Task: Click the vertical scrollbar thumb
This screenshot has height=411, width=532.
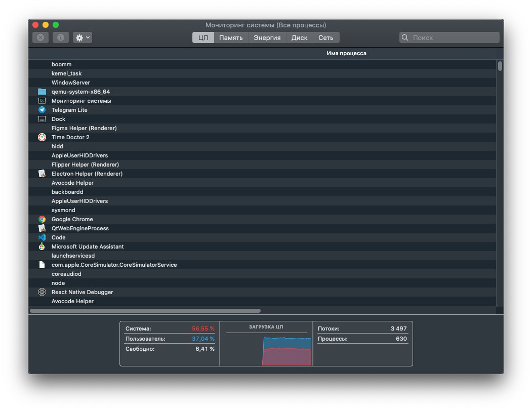Action: pos(500,66)
